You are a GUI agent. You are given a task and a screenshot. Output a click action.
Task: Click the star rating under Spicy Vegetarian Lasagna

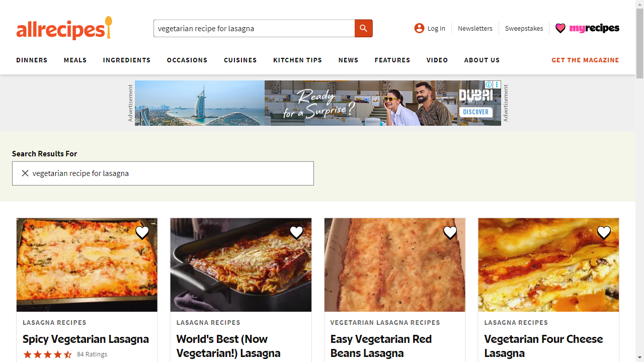[x=47, y=354]
